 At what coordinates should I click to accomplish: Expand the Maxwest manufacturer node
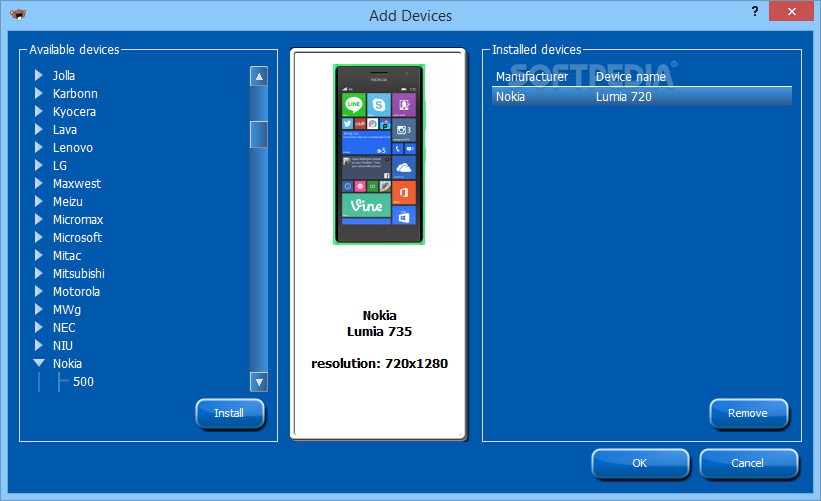38,183
